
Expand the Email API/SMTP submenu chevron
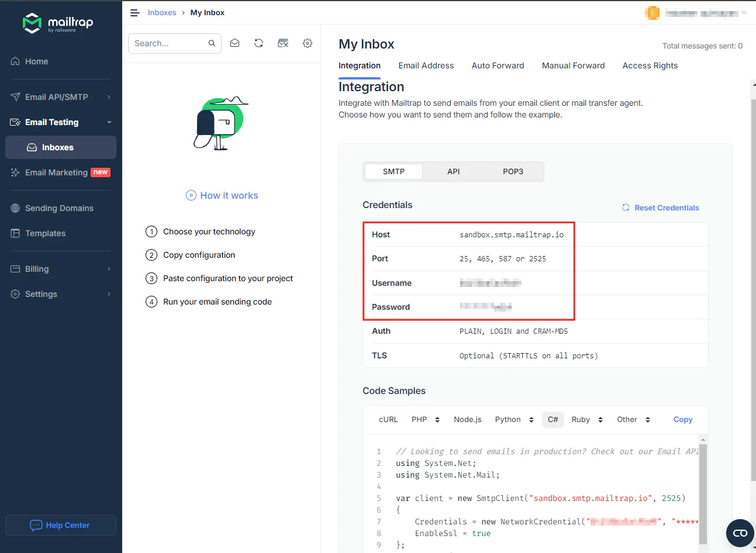coord(109,97)
